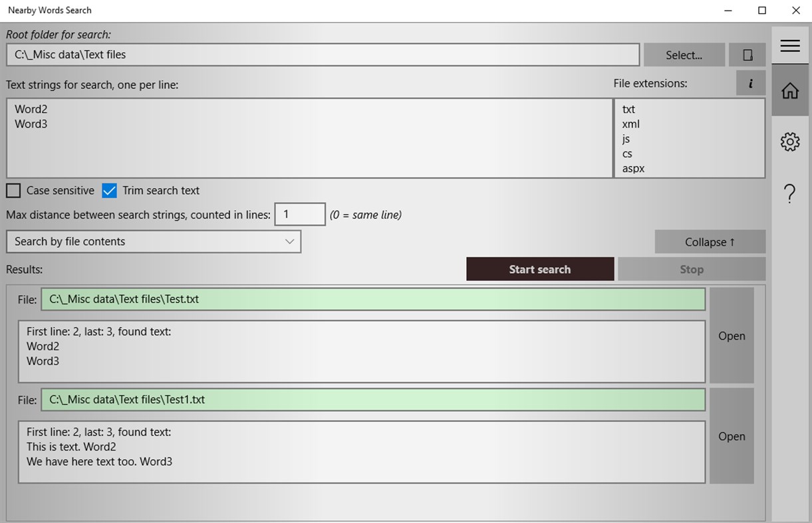Click the 'js' file extension entry
812x523 pixels.
[x=626, y=139]
